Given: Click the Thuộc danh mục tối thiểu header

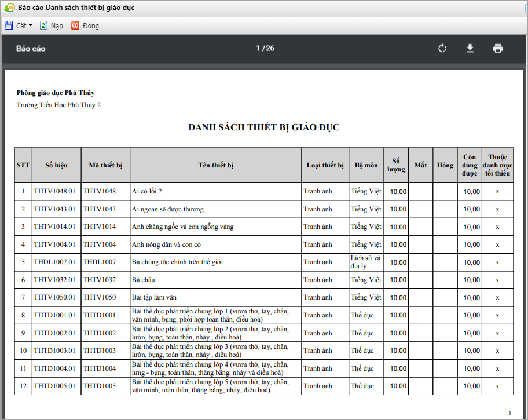Looking at the screenshot, I should 498,165.
